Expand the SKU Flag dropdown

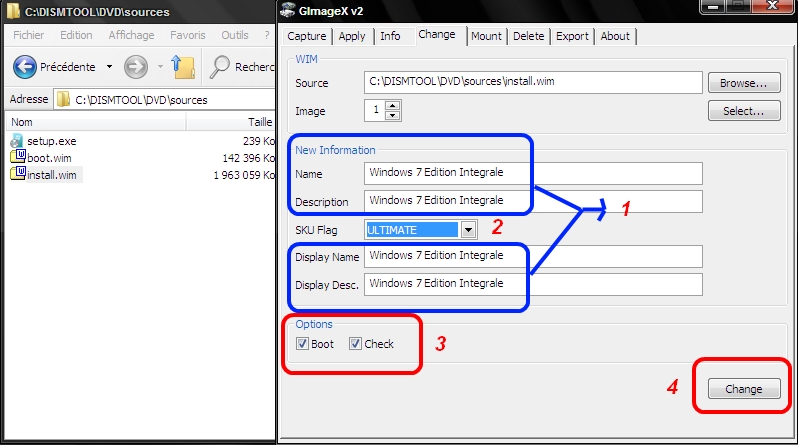[468, 229]
